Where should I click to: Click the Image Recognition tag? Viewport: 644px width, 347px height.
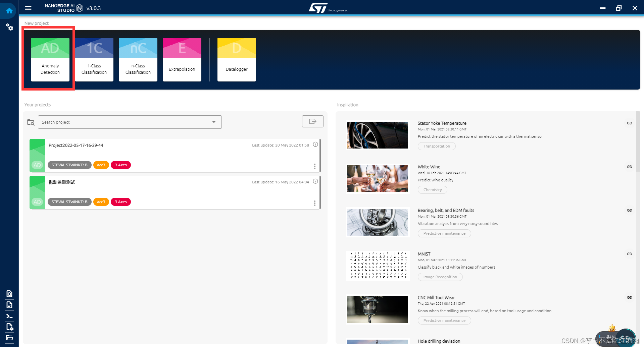[440, 277]
